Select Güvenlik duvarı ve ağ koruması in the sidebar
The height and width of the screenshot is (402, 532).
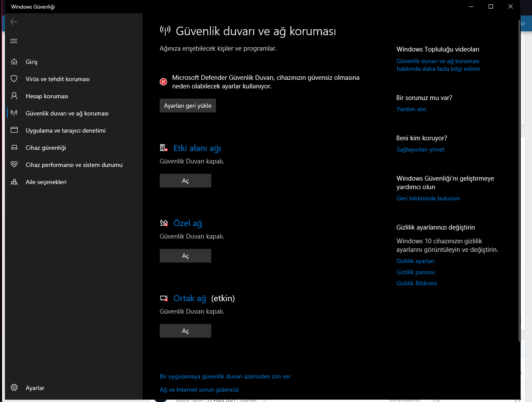74,113
